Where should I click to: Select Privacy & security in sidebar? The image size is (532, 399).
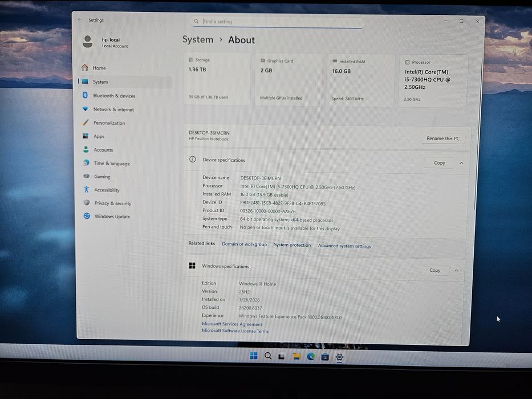click(125, 203)
